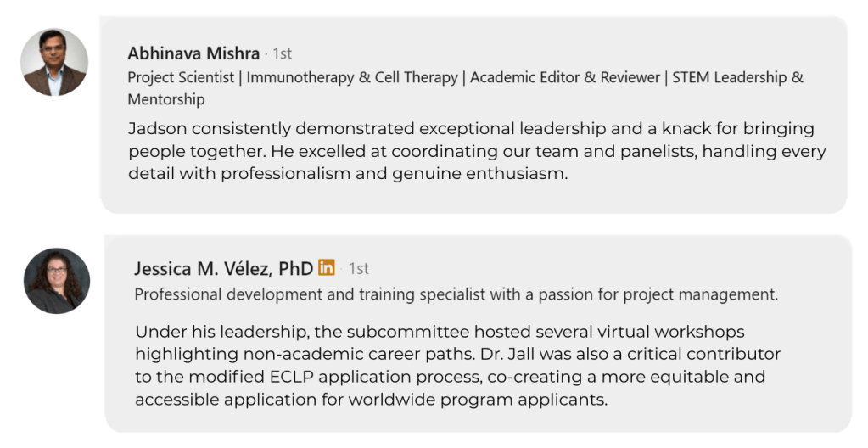Click Jessica M. Vélez's profile photo
Image resolution: width=868 pixels, height=448 pixels.
(57, 281)
